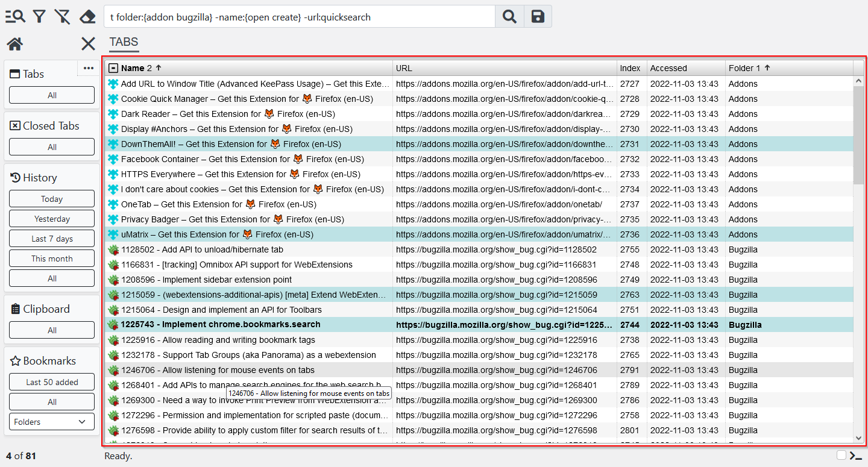This screenshot has width=868, height=467.
Task: Select '1225916 - Allow reading and writing bookmark tags'
Action: [218, 340]
